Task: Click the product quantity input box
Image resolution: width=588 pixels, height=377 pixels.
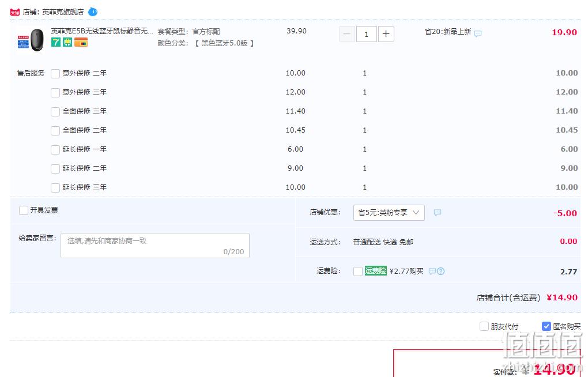Action: [367, 35]
